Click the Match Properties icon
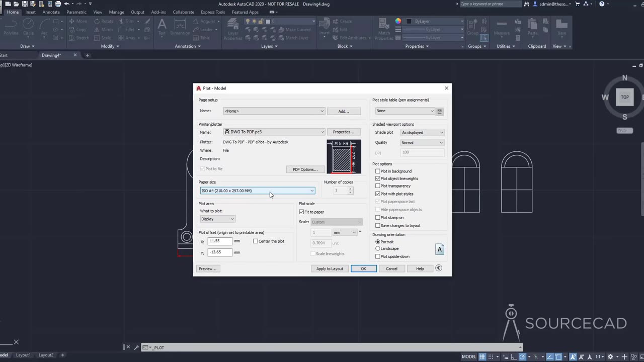The width and height of the screenshot is (644, 362). coord(384,29)
